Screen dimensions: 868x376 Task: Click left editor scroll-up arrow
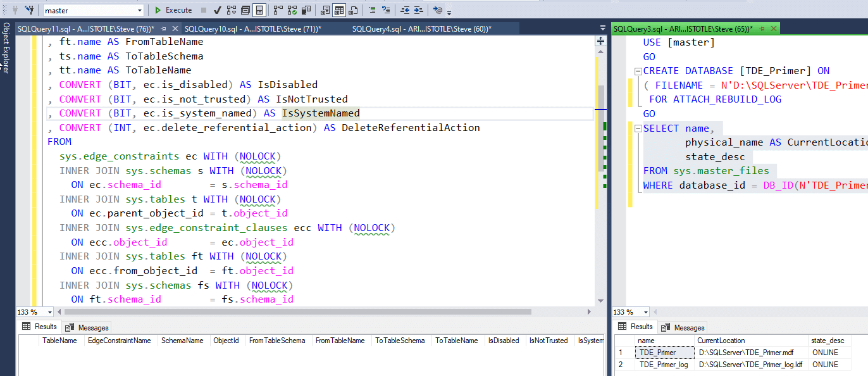tap(600, 51)
